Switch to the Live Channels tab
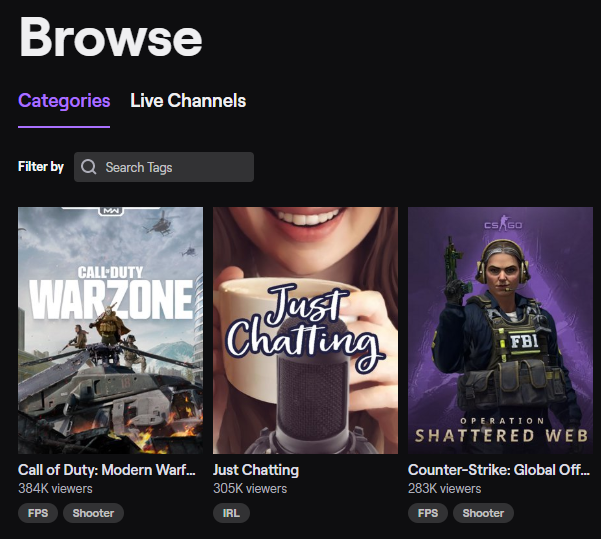 coord(188,101)
